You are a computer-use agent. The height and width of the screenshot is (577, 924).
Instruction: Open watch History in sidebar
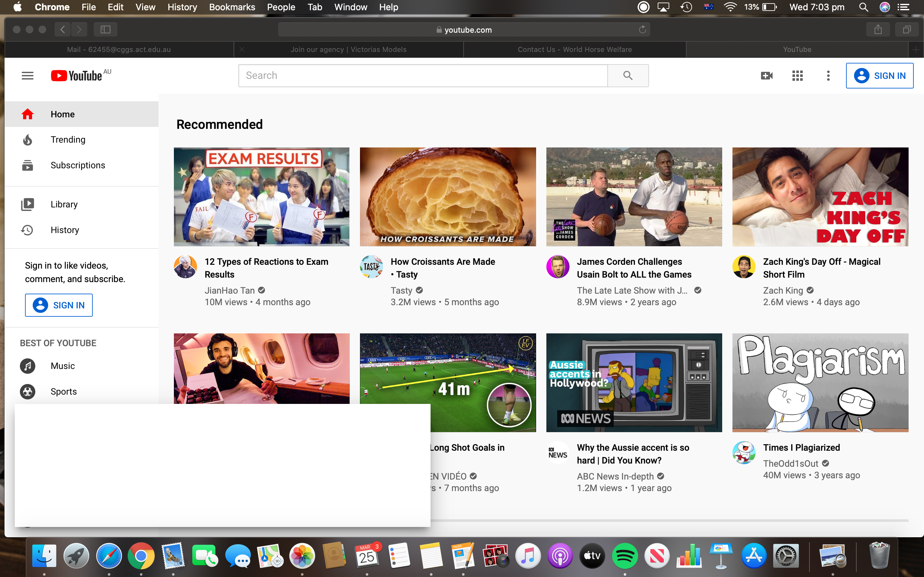[64, 230]
